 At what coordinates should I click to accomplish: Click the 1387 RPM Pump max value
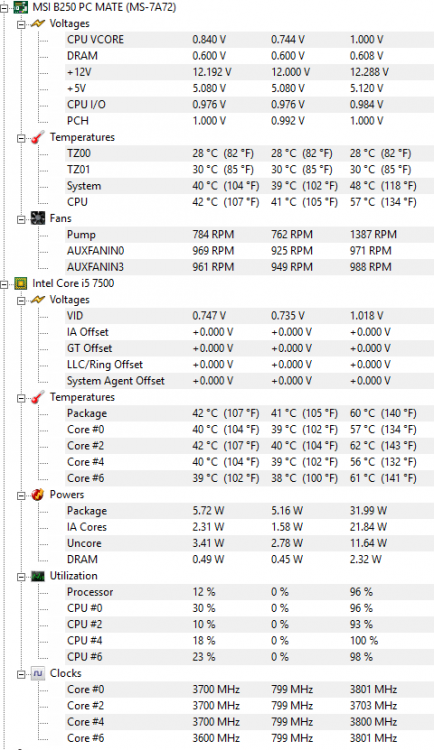373,234
